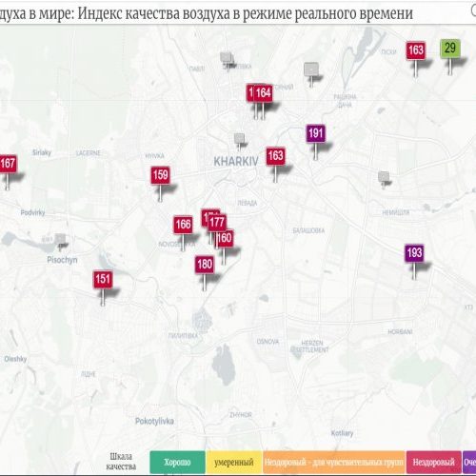Viewport: 476px width, 476px height.
Task: Click the 177 AQI marker
Action: click(217, 223)
